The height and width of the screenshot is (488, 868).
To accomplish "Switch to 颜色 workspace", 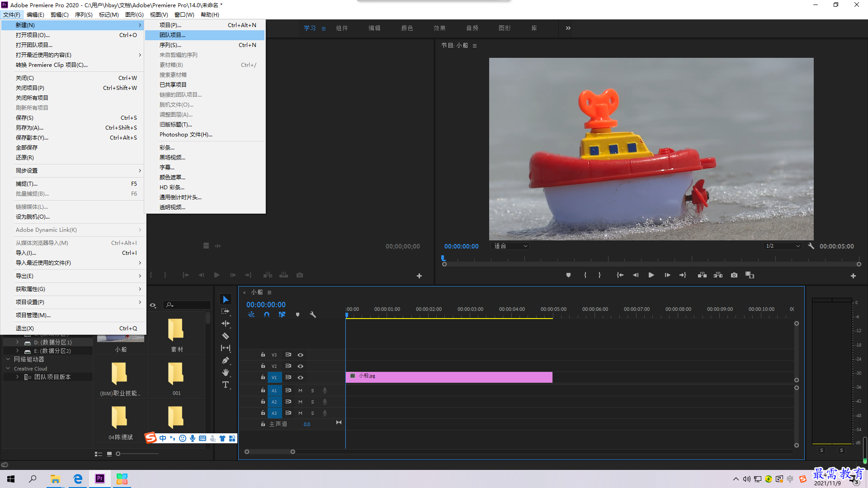I will [x=407, y=28].
